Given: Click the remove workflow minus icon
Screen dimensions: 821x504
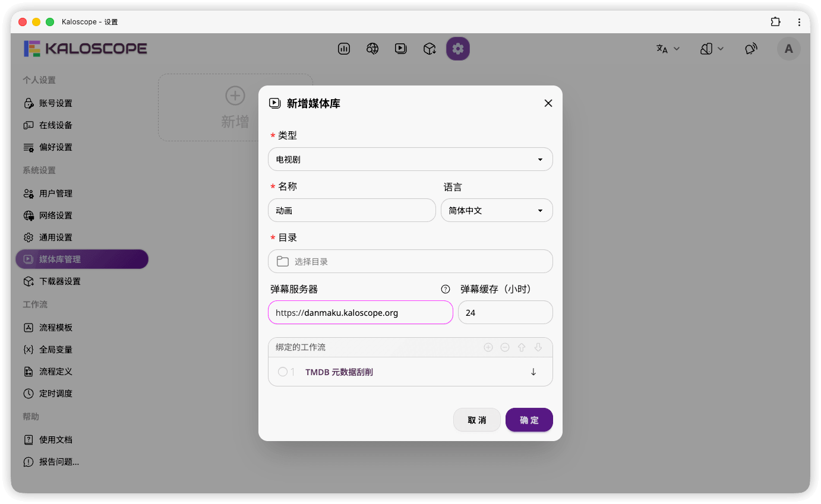Looking at the screenshot, I should (x=505, y=347).
